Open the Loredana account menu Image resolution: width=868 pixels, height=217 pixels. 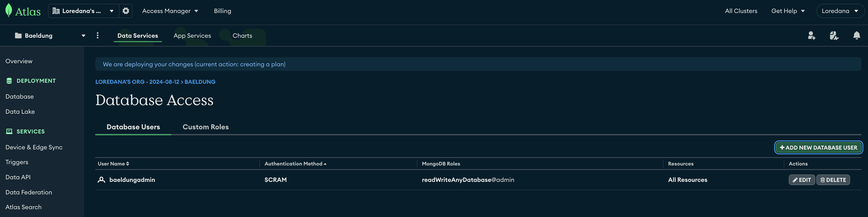(840, 11)
